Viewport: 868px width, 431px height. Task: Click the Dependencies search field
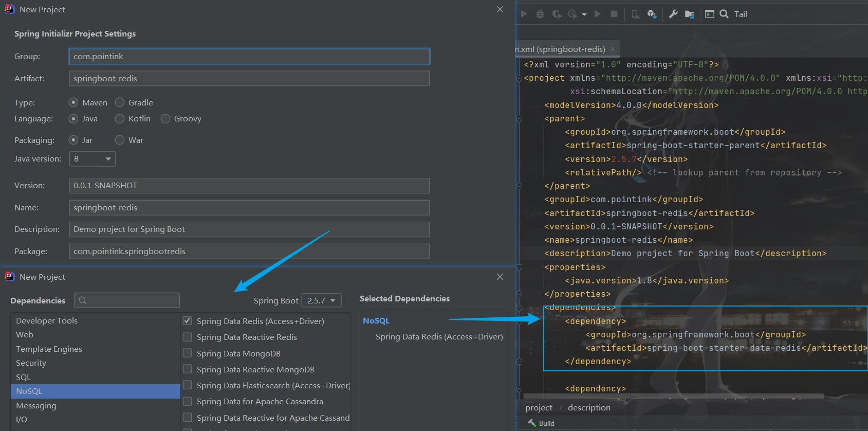pyautogui.click(x=127, y=300)
